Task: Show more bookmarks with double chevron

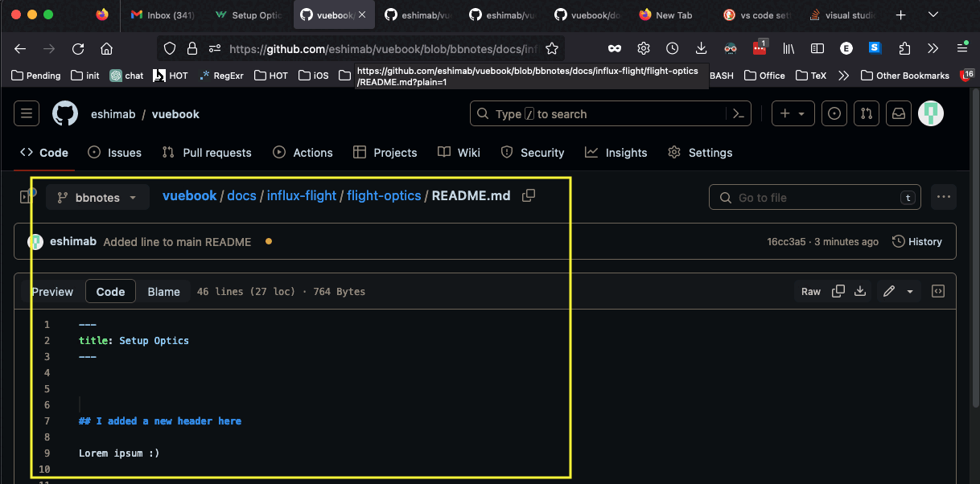Action: [x=843, y=76]
